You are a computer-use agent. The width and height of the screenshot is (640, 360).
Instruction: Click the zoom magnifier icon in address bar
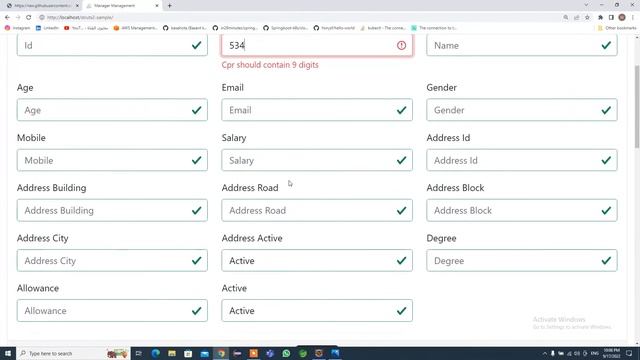click(x=566, y=18)
